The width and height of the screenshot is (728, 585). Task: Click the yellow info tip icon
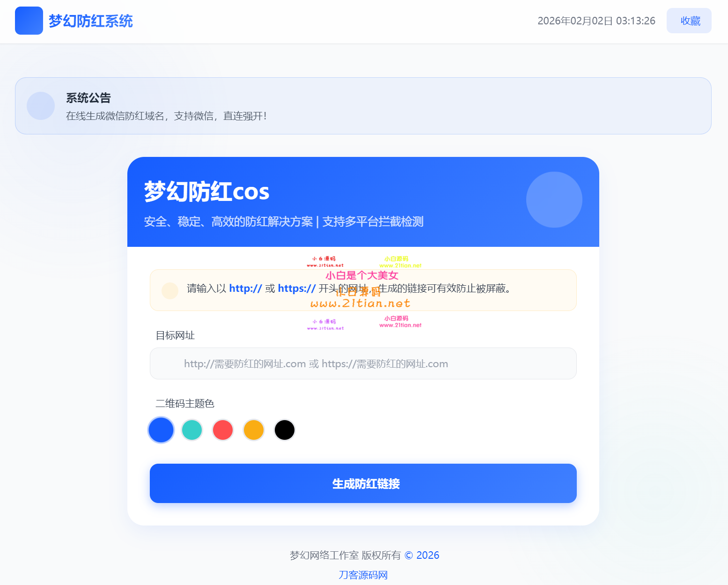[x=170, y=290]
